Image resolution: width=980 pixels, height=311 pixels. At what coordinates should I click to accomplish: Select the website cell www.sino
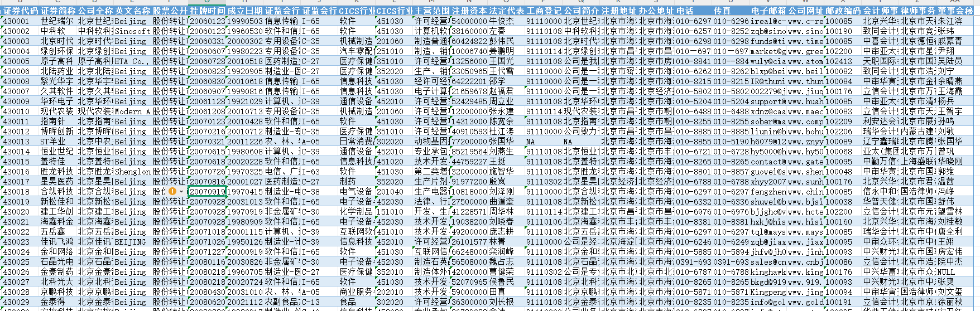point(806,31)
